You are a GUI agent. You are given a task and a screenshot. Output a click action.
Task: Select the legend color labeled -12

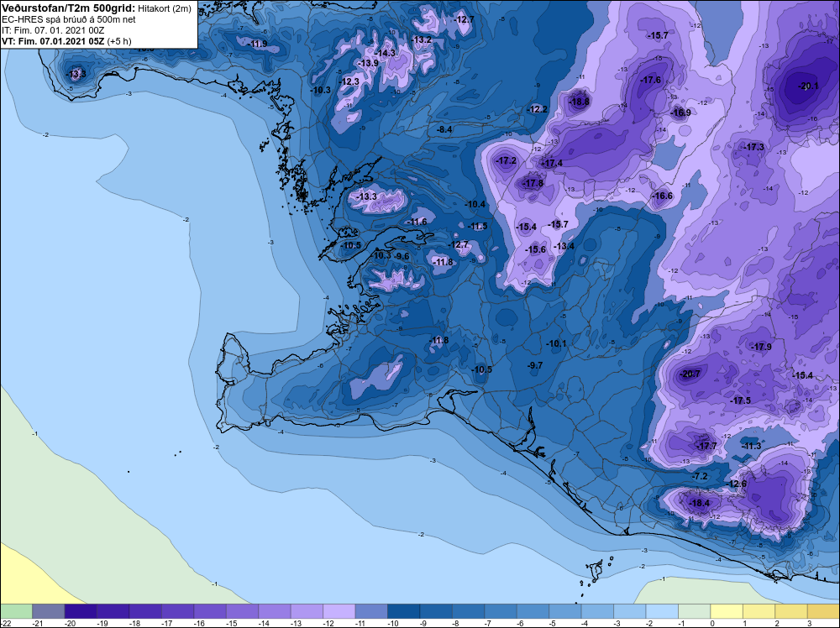click(339, 611)
